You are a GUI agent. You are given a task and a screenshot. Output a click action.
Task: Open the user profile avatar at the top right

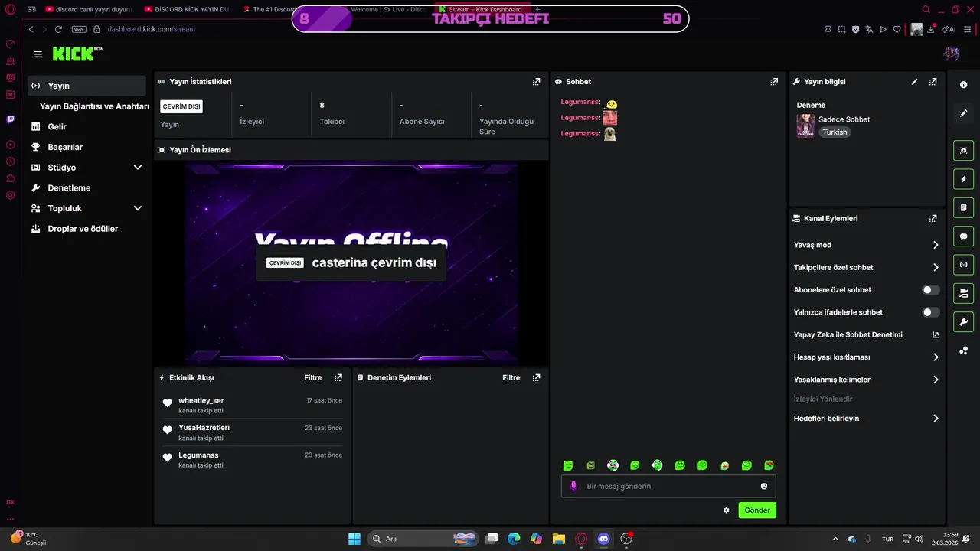[x=952, y=54]
